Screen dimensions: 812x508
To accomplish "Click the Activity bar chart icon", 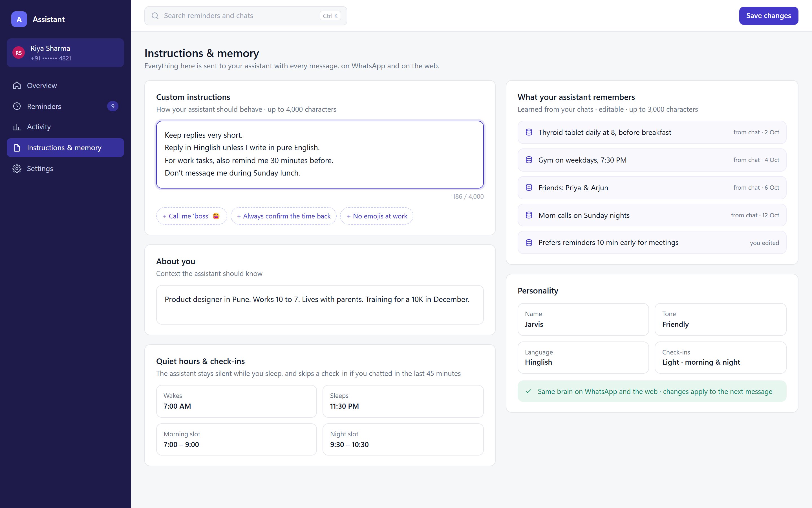I will tap(17, 127).
